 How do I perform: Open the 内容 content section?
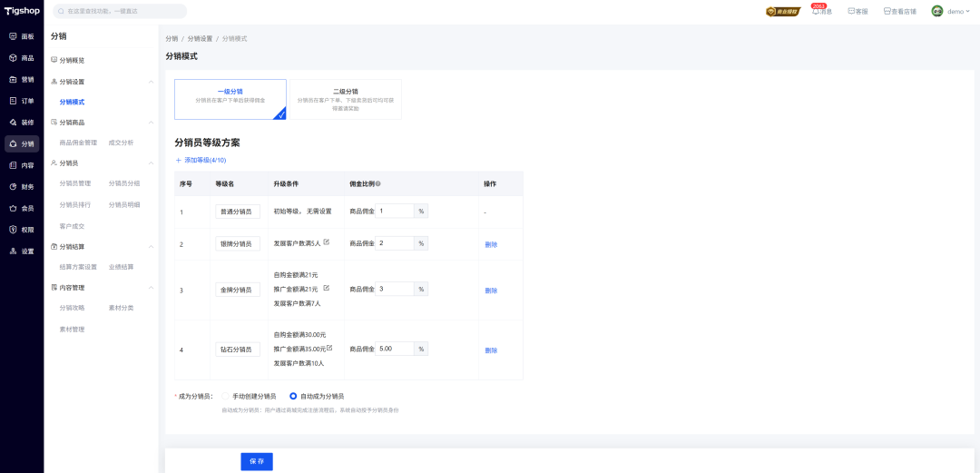coord(22,165)
